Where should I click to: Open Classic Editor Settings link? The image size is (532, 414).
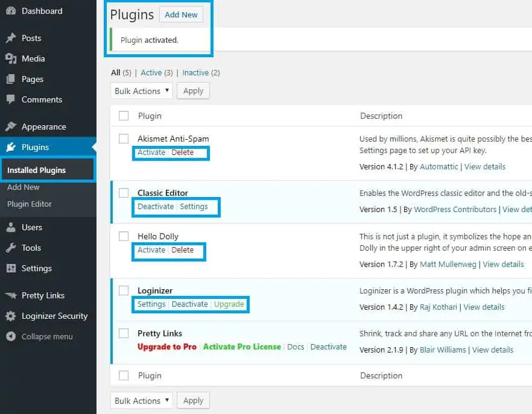tap(194, 207)
